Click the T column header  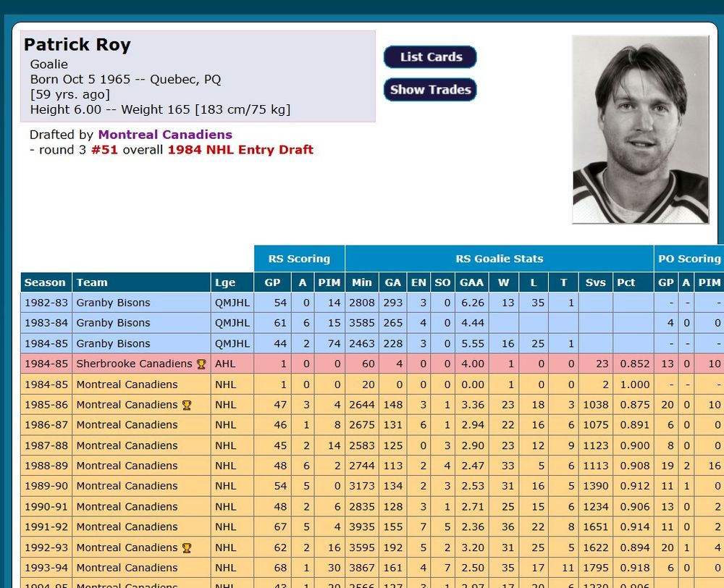[563, 282]
